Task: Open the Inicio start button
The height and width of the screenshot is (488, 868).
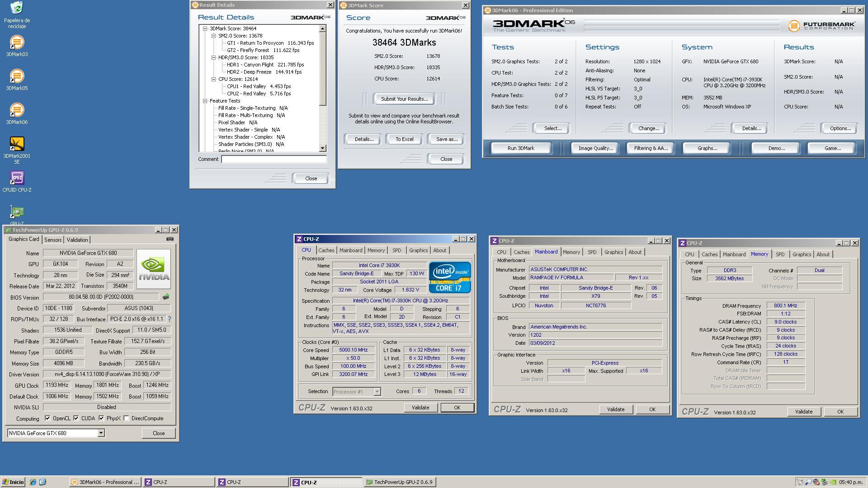Action: click(13, 482)
